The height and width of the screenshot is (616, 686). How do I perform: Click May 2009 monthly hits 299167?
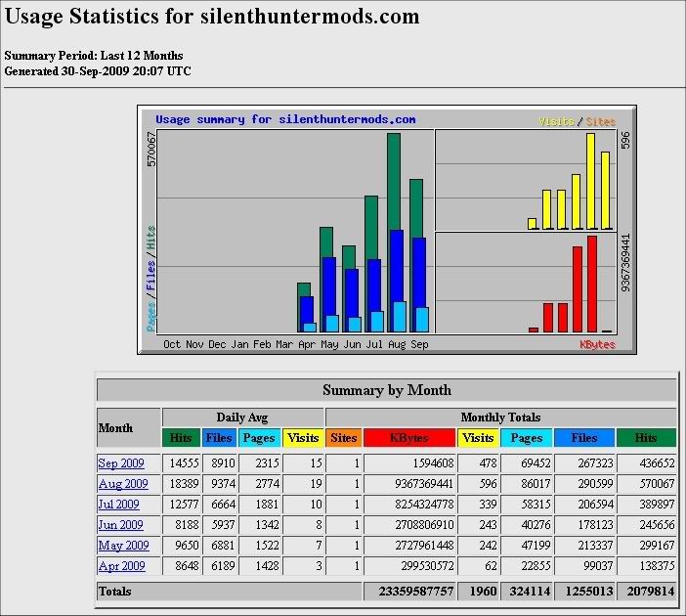(657, 546)
